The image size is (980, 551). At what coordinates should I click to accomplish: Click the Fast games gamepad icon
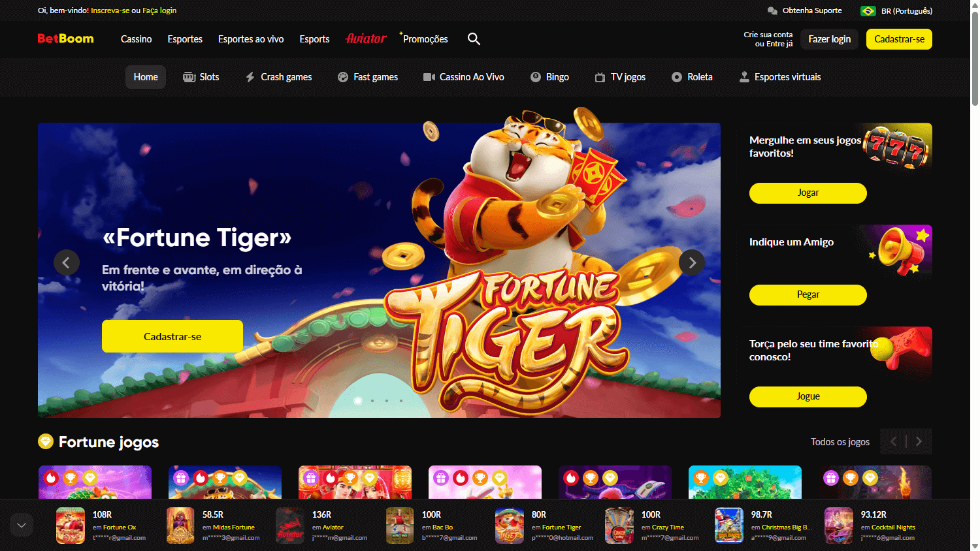click(x=343, y=76)
